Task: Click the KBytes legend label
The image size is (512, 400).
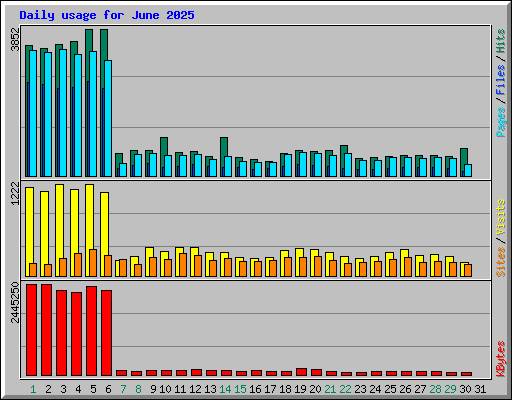Action: click(x=500, y=359)
